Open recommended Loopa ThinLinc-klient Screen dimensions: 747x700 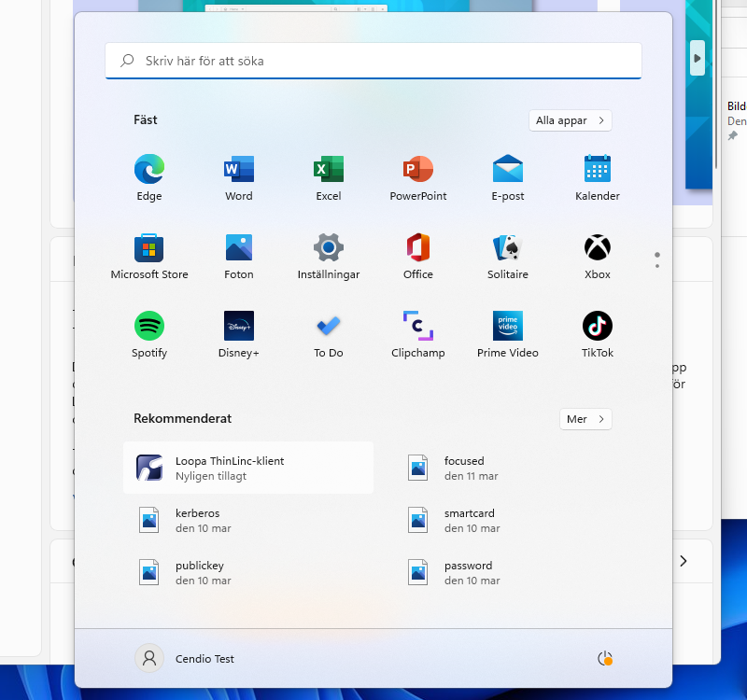pyautogui.click(x=248, y=468)
